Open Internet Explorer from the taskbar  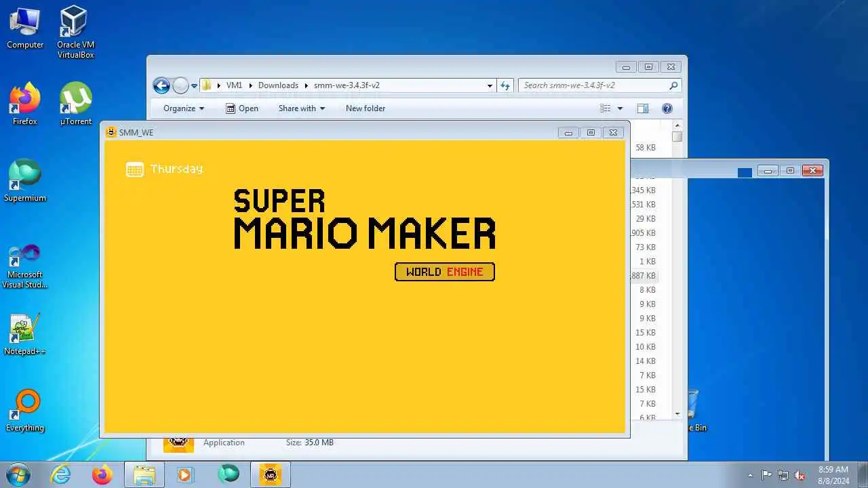(61, 474)
